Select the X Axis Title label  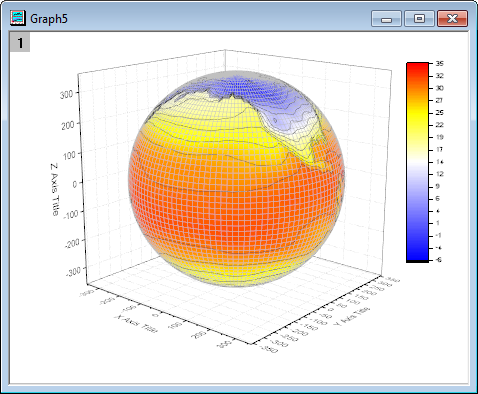(x=136, y=324)
